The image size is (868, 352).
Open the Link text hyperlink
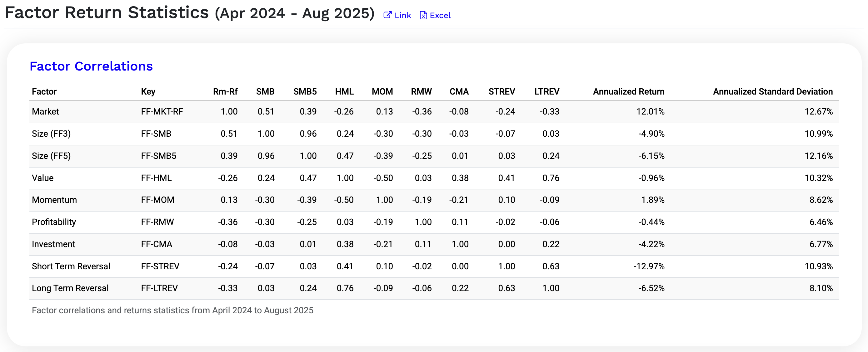(x=403, y=16)
